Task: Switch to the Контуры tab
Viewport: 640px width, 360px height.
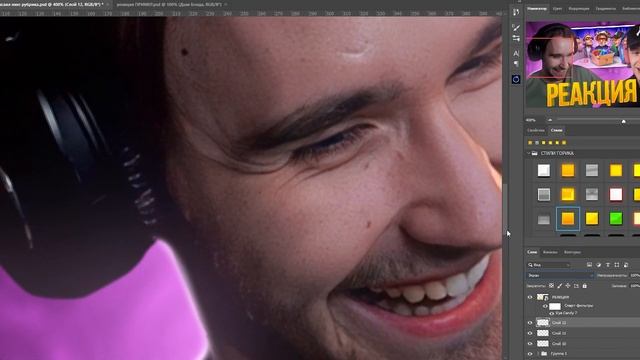Action: click(572, 252)
